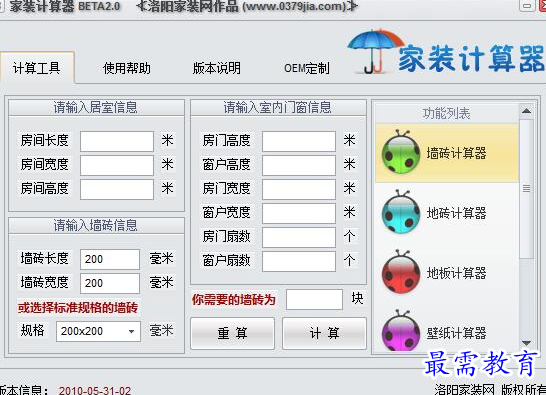Click the function list scrollbar thumb
This screenshot has width=546, height=395.
click(526, 189)
